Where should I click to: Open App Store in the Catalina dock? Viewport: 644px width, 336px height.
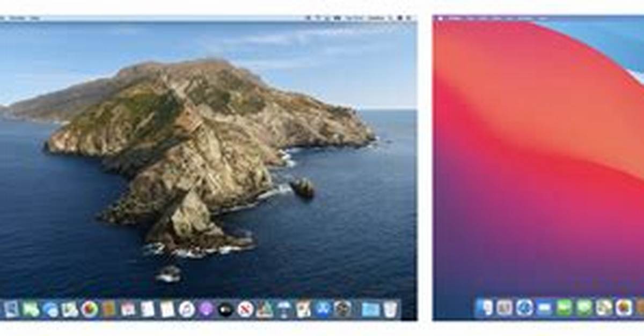[323, 309]
